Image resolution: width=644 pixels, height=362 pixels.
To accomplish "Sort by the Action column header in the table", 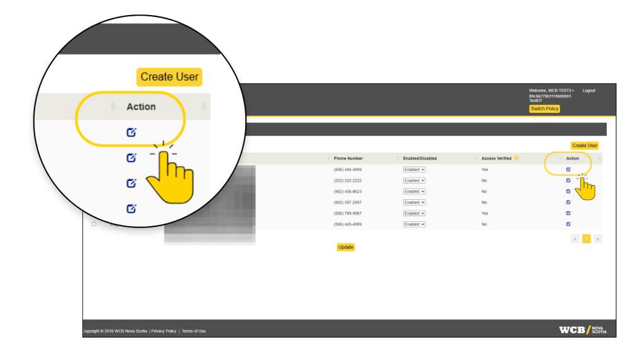I will 572,158.
